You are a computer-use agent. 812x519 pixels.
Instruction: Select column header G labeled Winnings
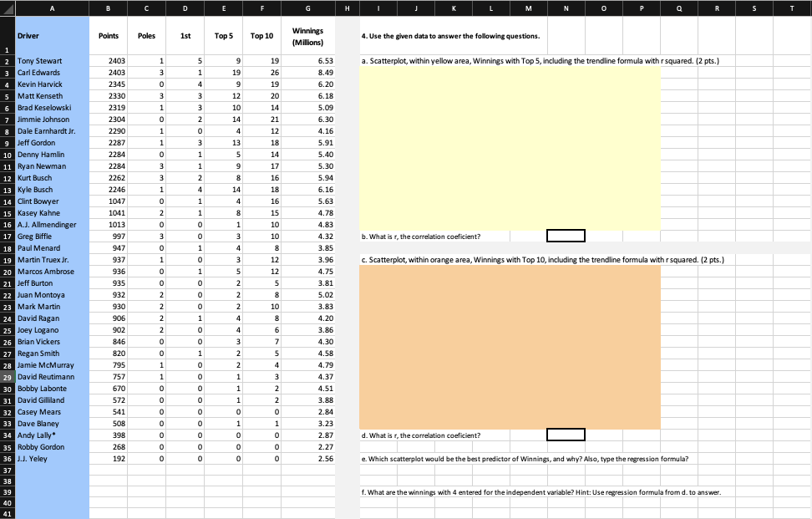pos(307,8)
